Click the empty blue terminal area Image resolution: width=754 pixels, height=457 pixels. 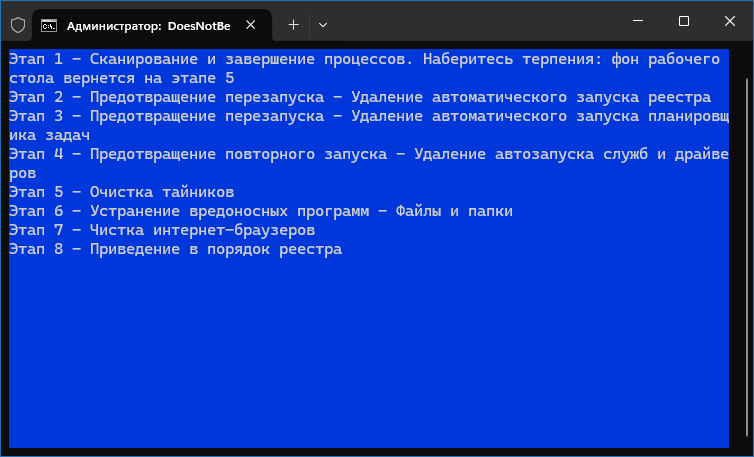pyautogui.click(x=370, y=350)
